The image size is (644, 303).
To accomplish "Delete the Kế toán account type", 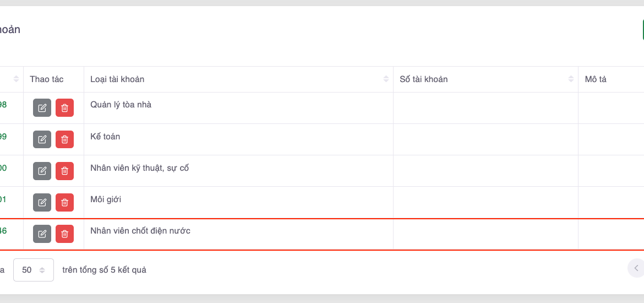I will pyautogui.click(x=64, y=139).
